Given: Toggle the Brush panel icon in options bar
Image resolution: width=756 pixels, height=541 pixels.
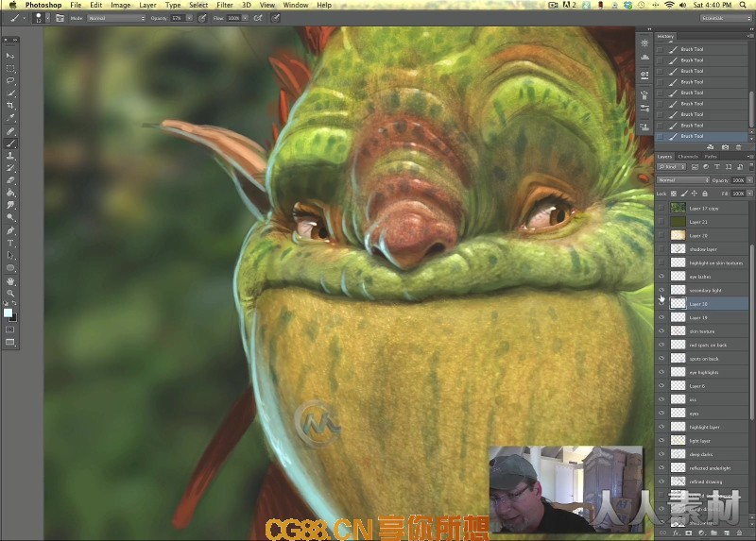Looking at the screenshot, I should pyautogui.click(x=60, y=18).
